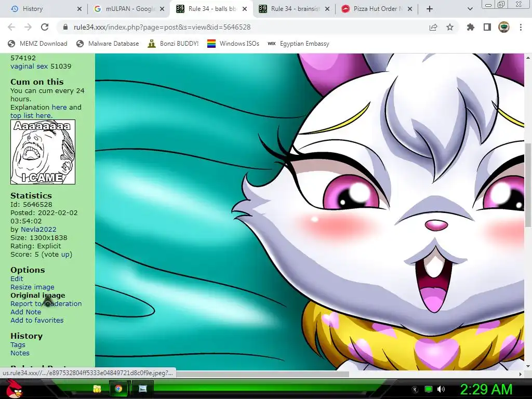Open the Windows ISOs bookmark
The height and width of the screenshot is (399, 532).
233,44
